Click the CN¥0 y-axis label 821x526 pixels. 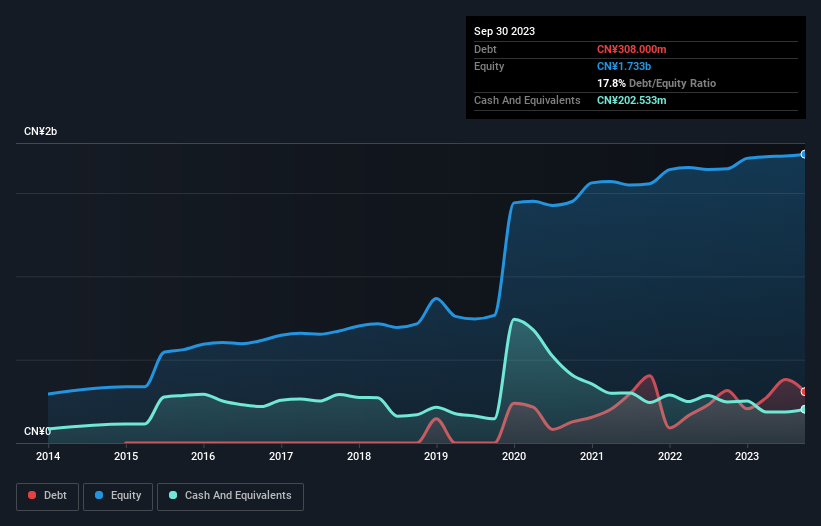click(x=37, y=431)
